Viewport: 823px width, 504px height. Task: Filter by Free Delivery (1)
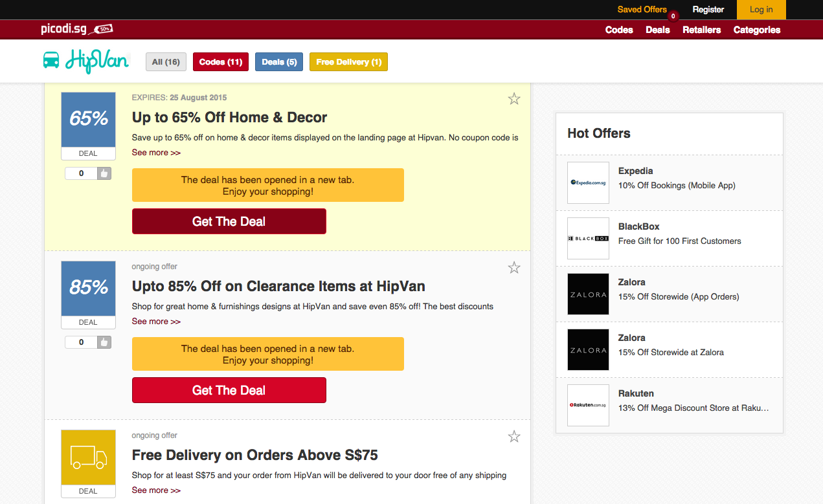[x=348, y=62]
